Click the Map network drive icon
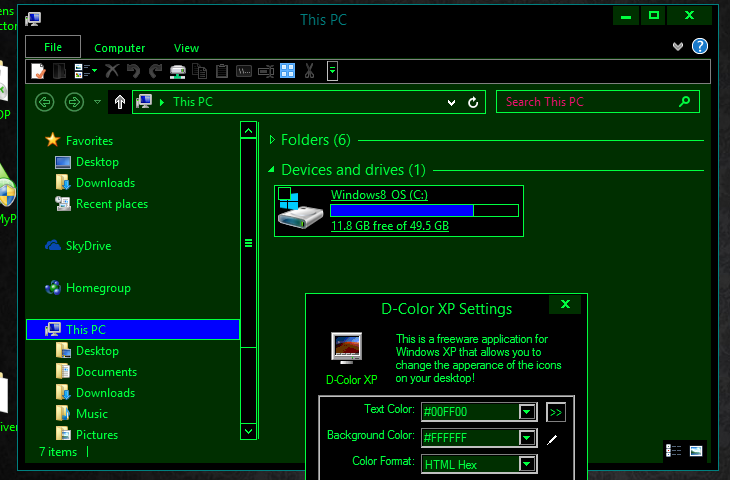Image resolution: width=730 pixels, height=480 pixels. coord(177,71)
